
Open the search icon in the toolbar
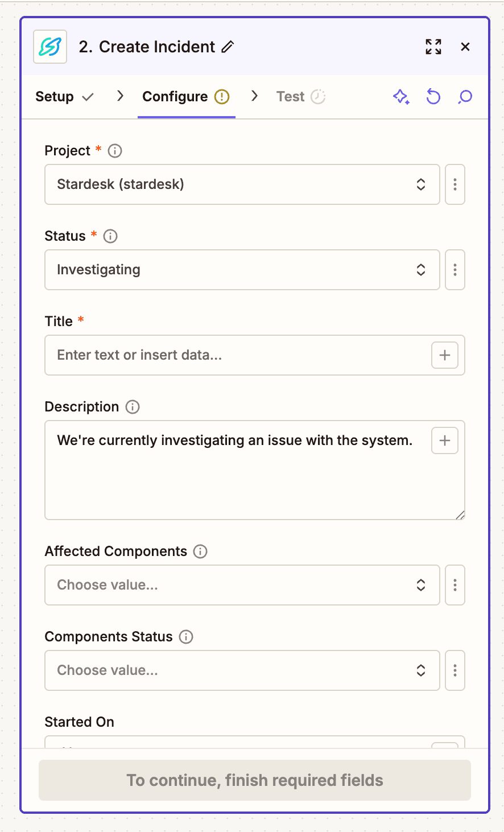(x=465, y=97)
